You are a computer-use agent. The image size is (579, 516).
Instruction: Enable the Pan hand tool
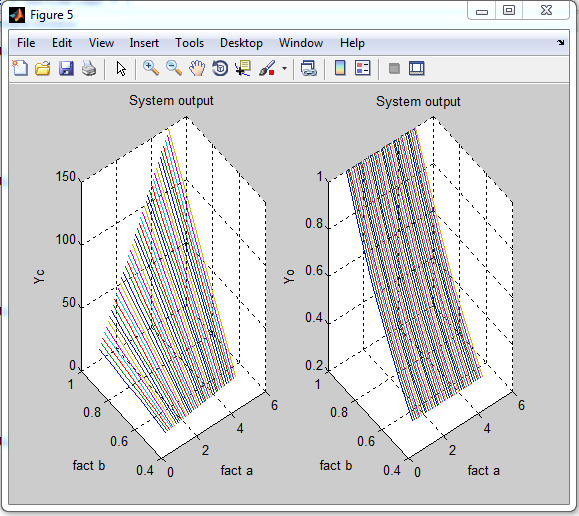click(x=197, y=68)
